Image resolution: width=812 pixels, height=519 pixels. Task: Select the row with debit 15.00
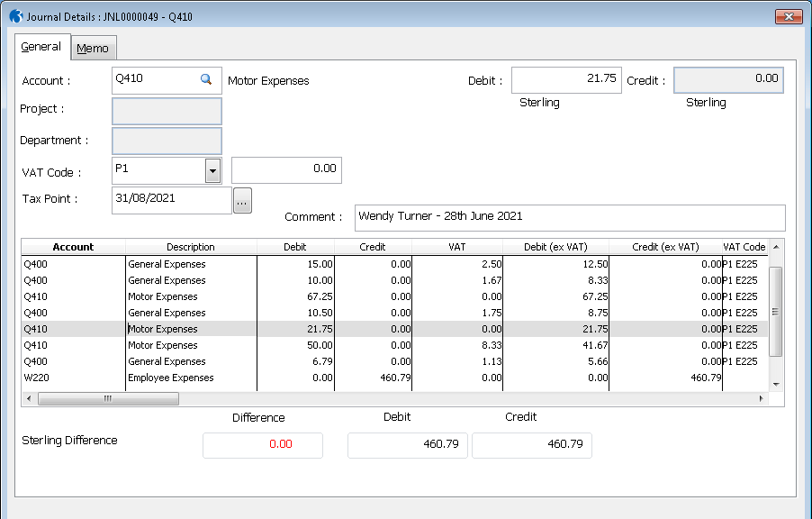pyautogui.click(x=394, y=264)
